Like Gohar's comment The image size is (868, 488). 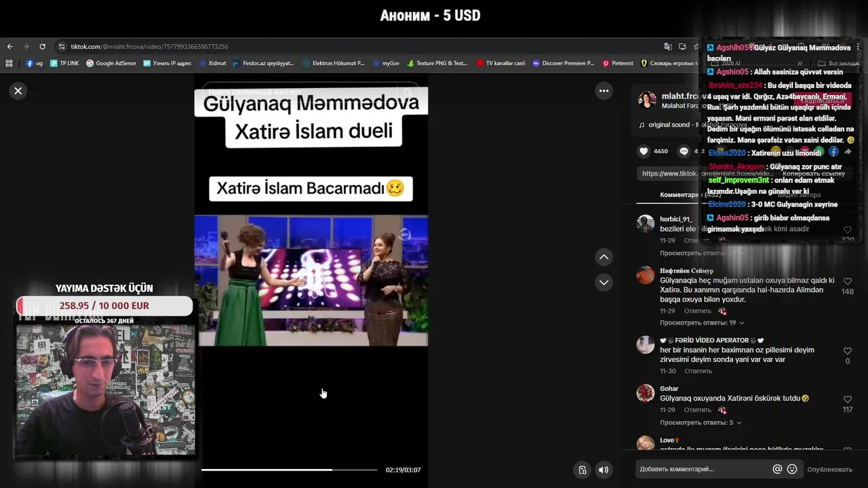pos(848,400)
